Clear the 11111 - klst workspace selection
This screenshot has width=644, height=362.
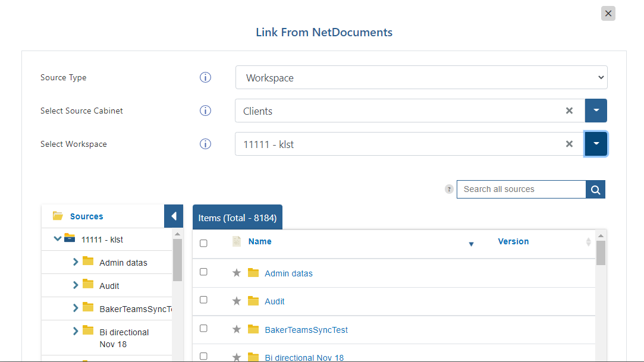tap(569, 144)
